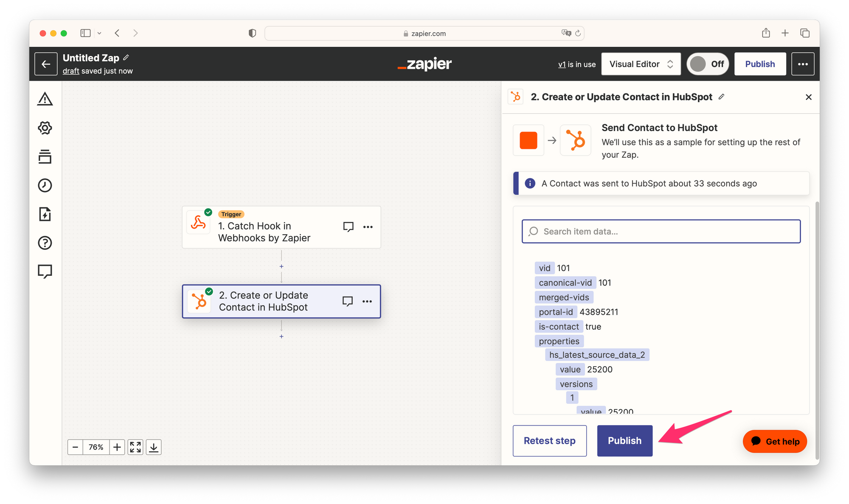Viewport: 849px width, 504px height.
Task: Click Retest step button
Action: pos(549,441)
